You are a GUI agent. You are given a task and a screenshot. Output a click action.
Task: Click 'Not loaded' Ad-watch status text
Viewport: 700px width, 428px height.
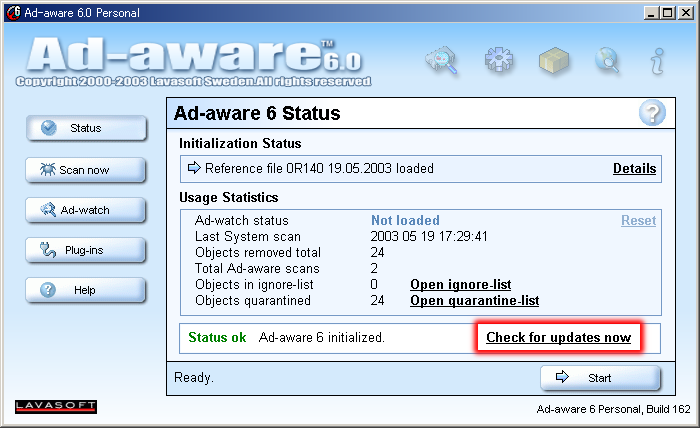point(405,220)
